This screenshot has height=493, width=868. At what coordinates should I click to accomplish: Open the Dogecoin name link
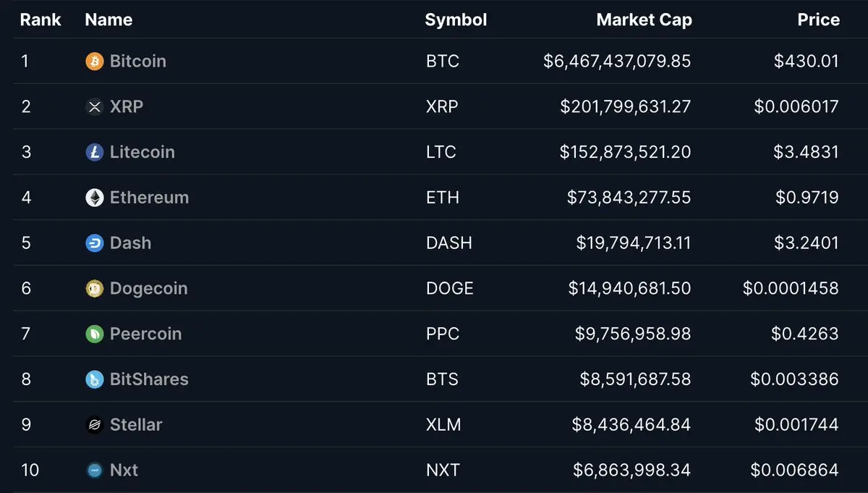(x=148, y=289)
